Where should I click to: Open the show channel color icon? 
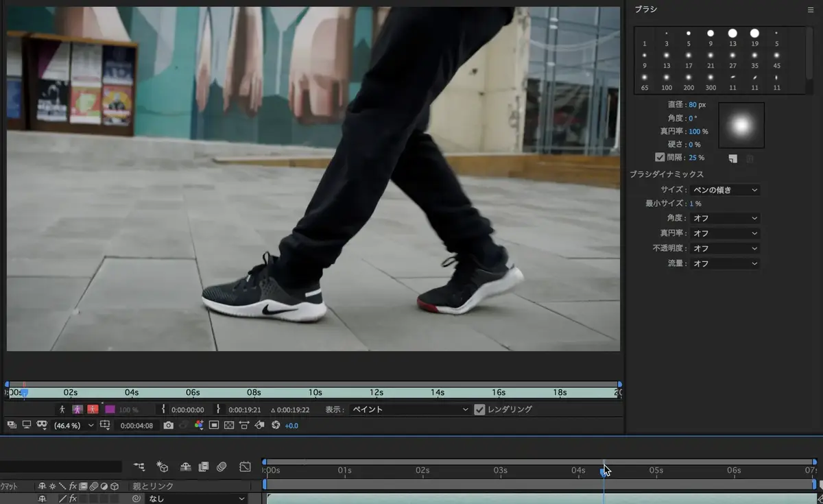click(x=199, y=426)
